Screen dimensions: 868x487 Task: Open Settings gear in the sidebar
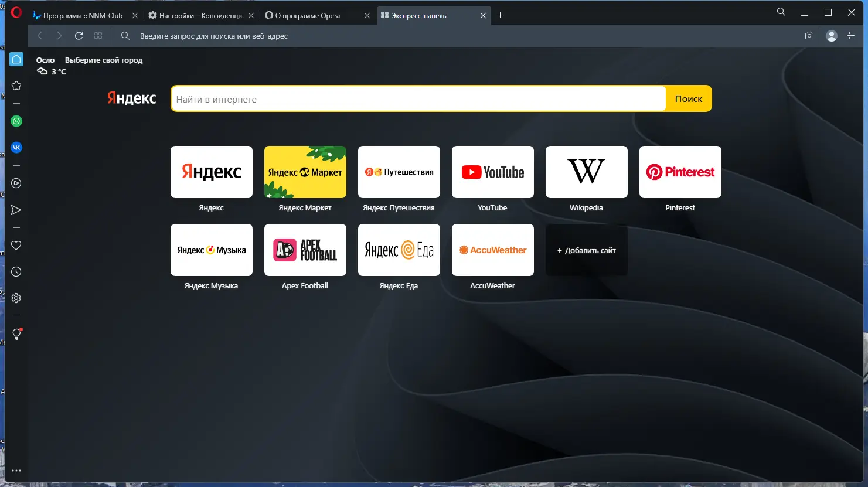(16, 298)
